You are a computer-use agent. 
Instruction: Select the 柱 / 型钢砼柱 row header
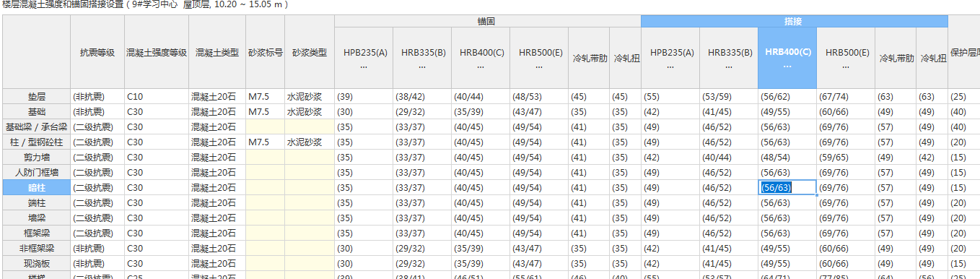(x=36, y=142)
